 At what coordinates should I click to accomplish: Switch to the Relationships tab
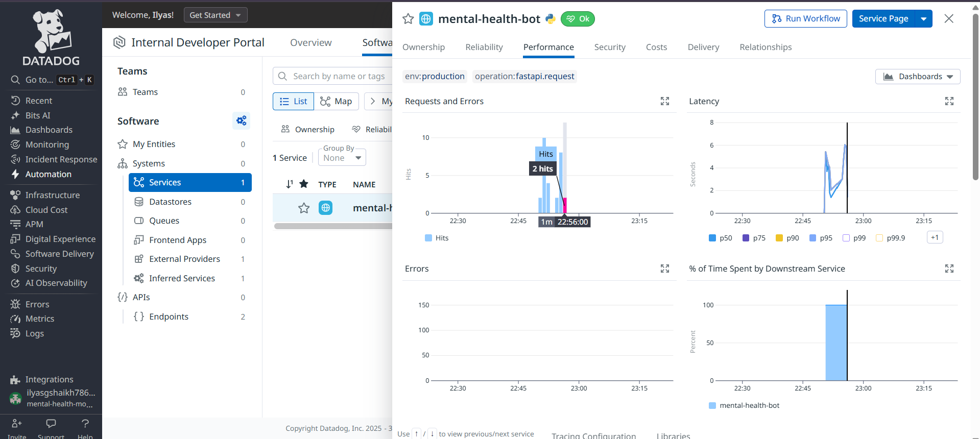tap(766, 47)
